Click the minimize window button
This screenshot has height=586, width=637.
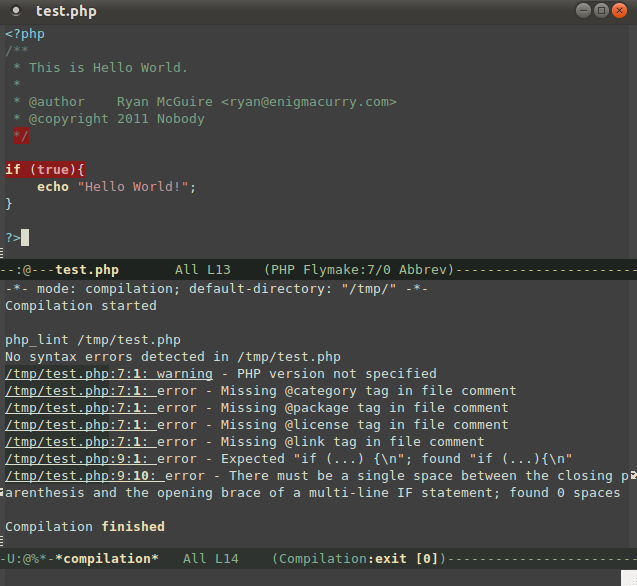(x=584, y=10)
